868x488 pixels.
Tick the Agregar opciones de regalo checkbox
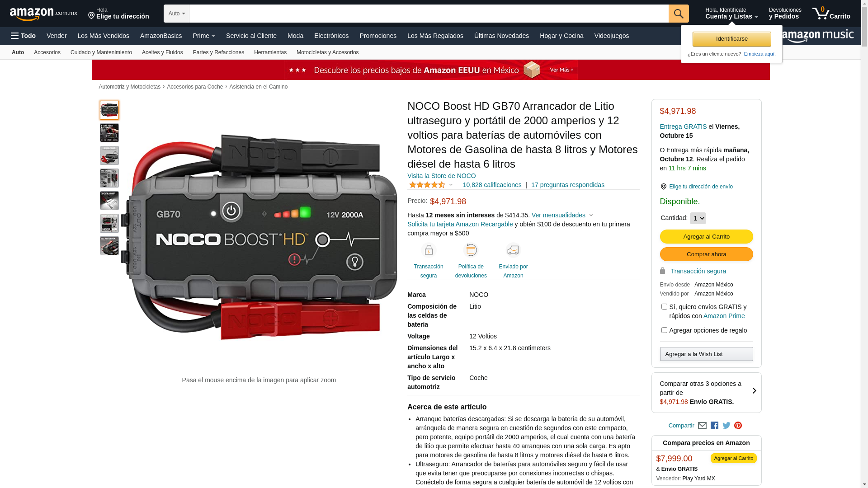pos(664,330)
